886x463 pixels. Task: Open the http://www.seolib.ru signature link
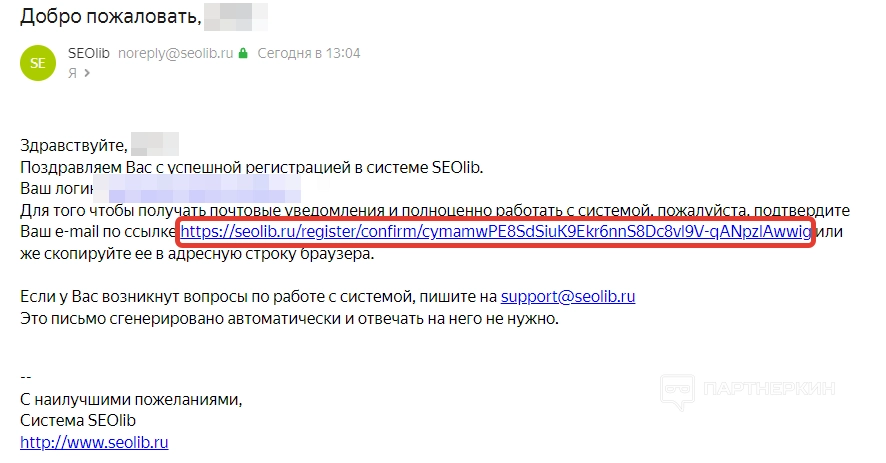click(x=94, y=441)
